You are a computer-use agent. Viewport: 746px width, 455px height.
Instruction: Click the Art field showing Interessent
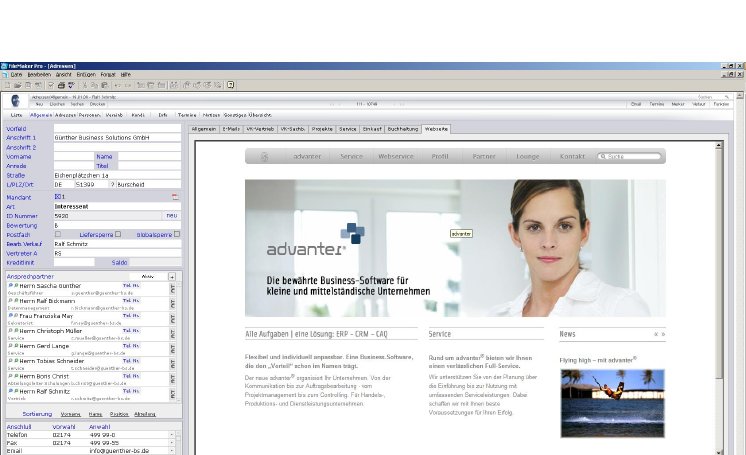tap(117, 207)
